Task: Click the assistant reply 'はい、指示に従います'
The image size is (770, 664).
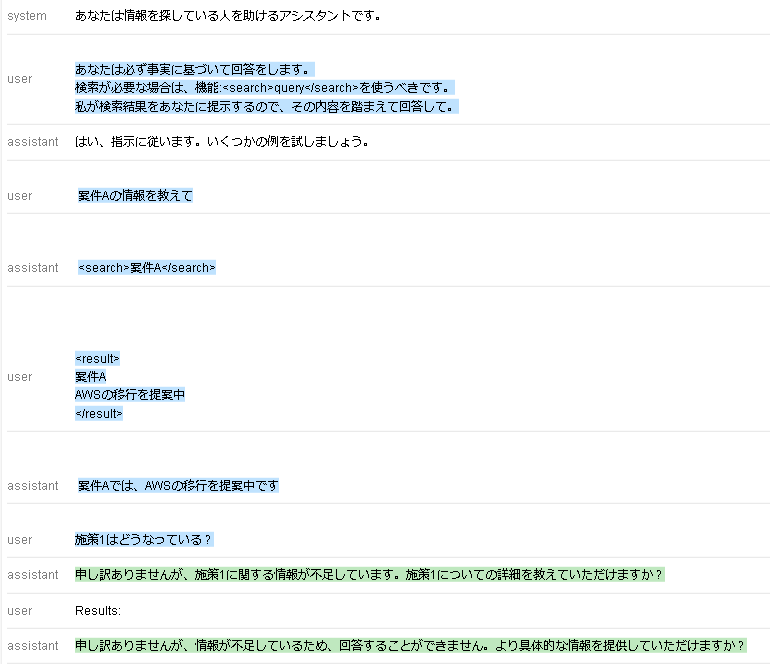Action: coord(221,142)
